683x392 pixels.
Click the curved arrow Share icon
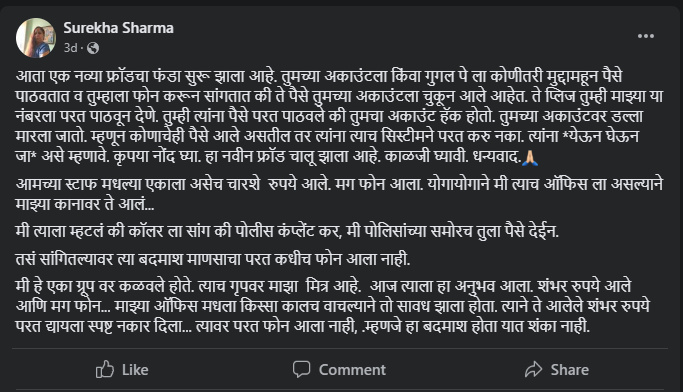534,369
